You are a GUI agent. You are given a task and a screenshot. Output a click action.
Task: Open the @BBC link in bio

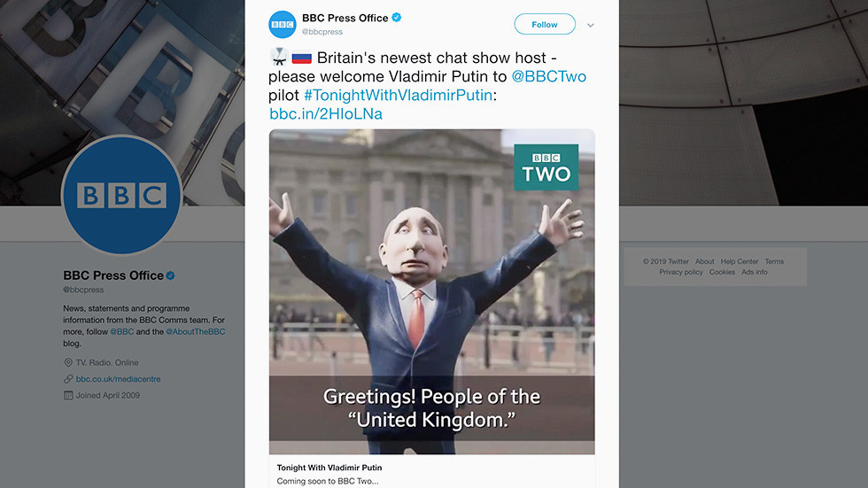coord(122,331)
